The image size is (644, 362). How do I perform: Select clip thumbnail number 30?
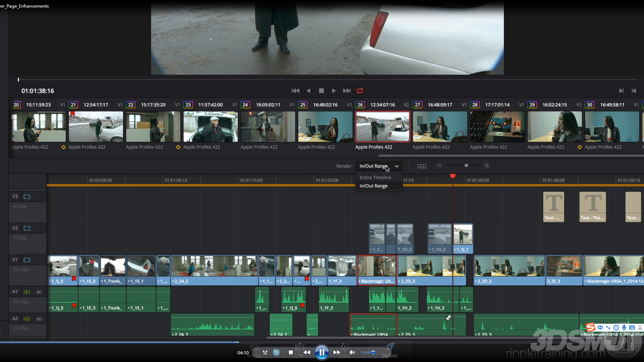click(x=612, y=127)
